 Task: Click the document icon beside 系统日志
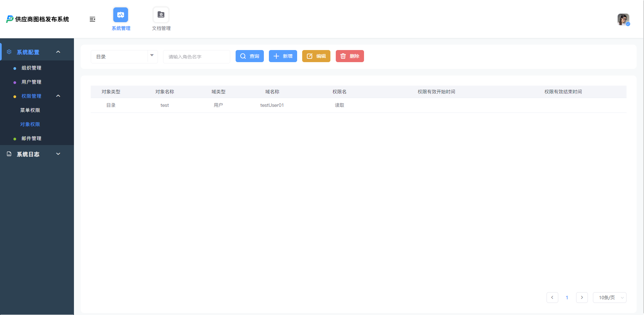tap(9, 154)
